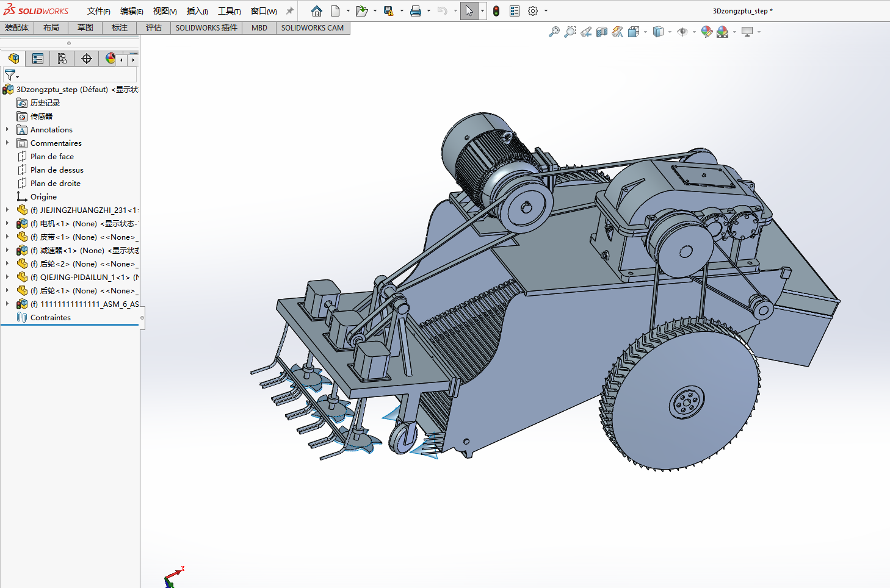Open the 编辑 menu
This screenshot has width=890, height=588.
pyautogui.click(x=131, y=11)
